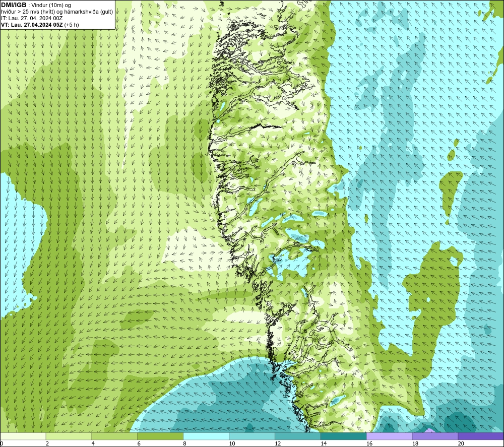This screenshot has height=447, width=504.
Task: Click the legend scale label "10"
Action: click(232, 444)
